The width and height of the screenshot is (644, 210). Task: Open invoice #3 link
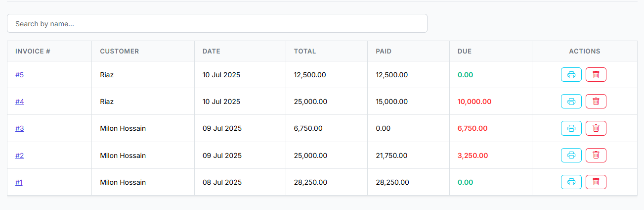click(20, 128)
